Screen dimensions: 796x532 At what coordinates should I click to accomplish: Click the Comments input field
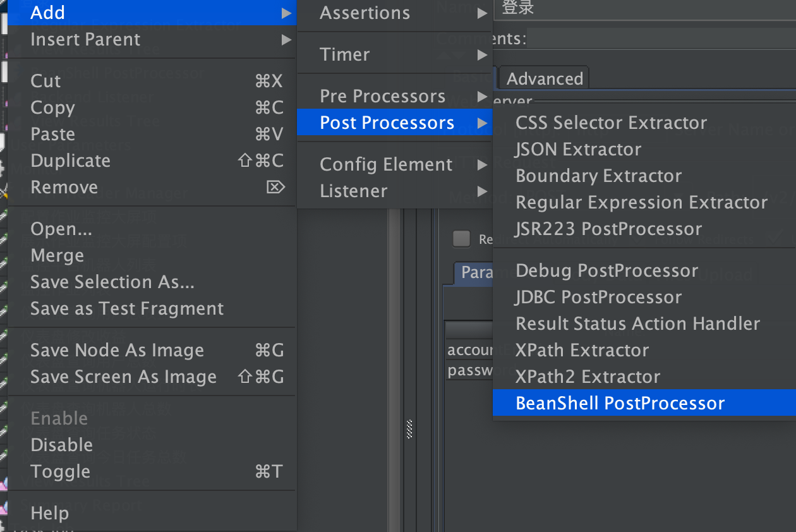[661, 39]
